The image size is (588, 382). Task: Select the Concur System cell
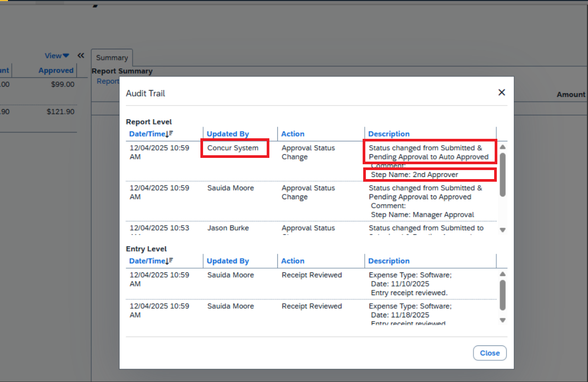(x=233, y=148)
